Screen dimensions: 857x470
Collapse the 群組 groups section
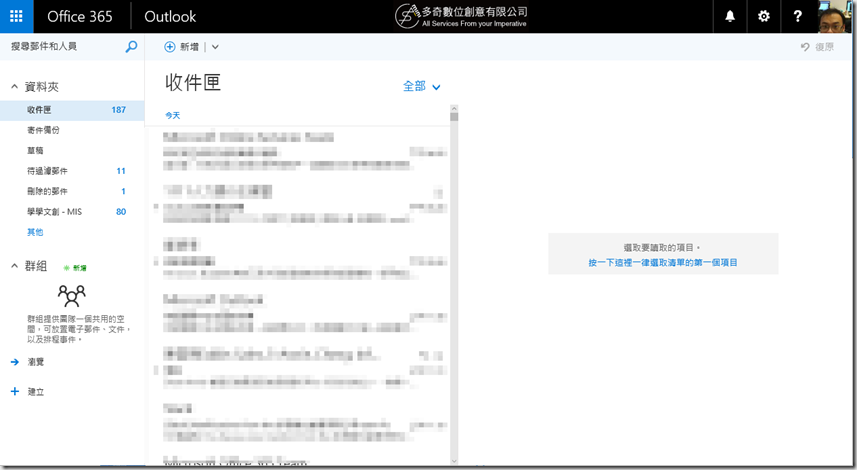point(14,266)
